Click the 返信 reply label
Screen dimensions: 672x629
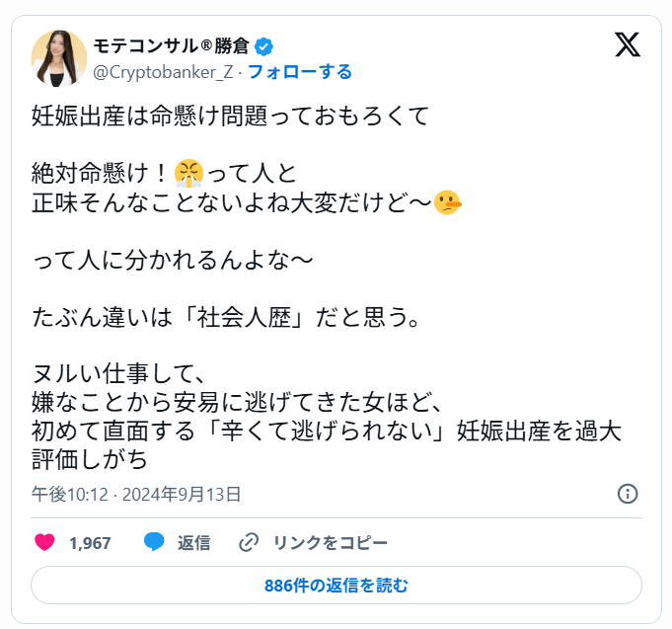coord(193,543)
